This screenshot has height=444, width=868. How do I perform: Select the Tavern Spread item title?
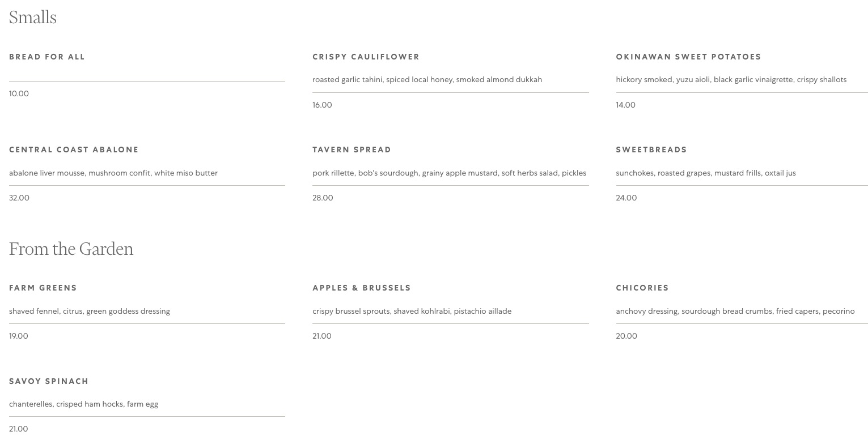(x=352, y=150)
